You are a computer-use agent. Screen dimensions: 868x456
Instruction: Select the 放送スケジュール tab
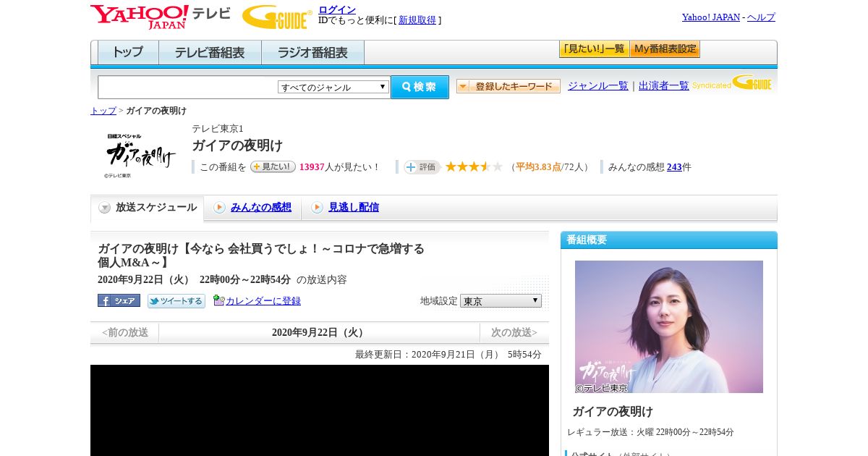[x=147, y=208]
